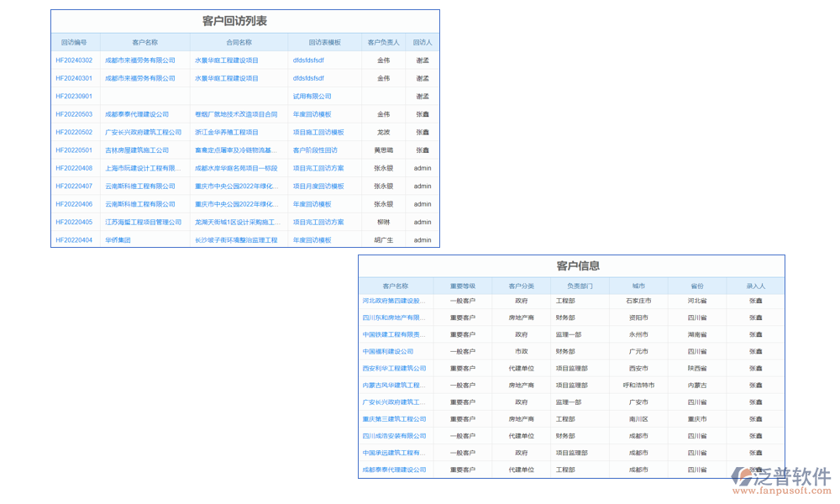View contract 长沙坡子街环境整治监理工程
This screenshot has width=840, height=504.
(x=238, y=240)
